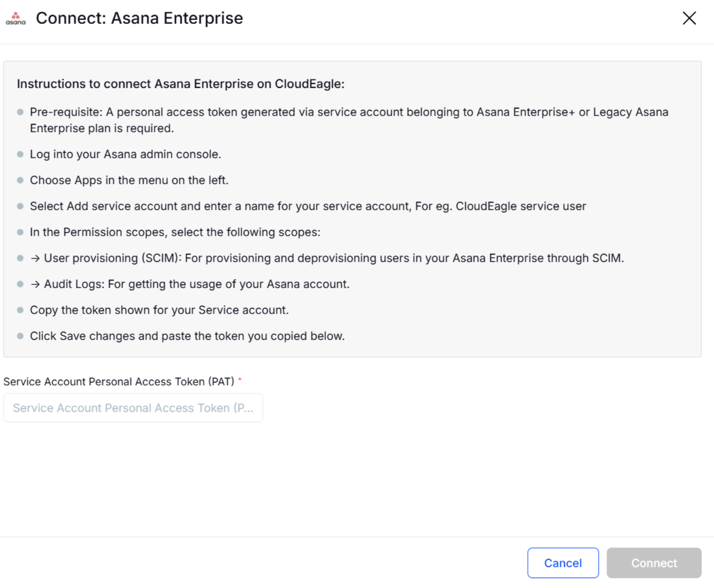Click the bullet next to 'Log into your Asana admin console'
Screen dimensions: 714x588
click(x=19, y=154)
